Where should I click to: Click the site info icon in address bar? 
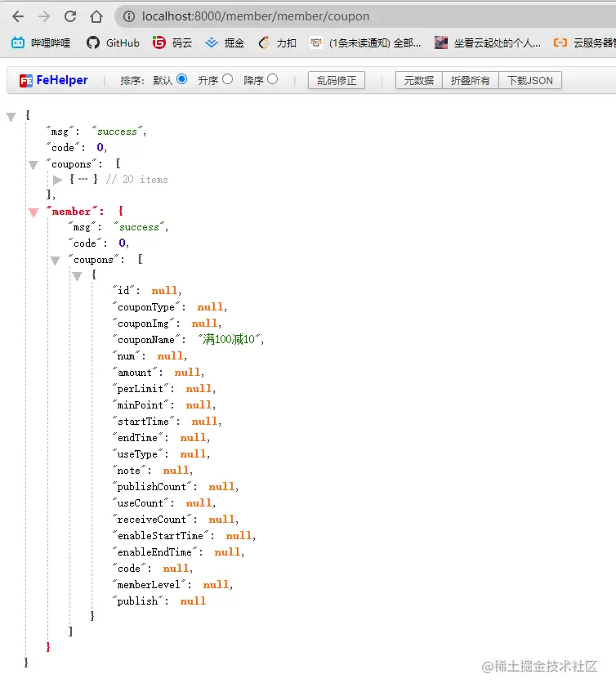coord(129,17)
